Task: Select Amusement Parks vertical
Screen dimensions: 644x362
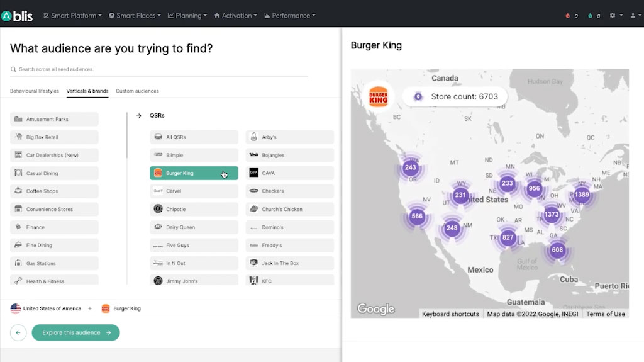Action: [x=54, y=119]
